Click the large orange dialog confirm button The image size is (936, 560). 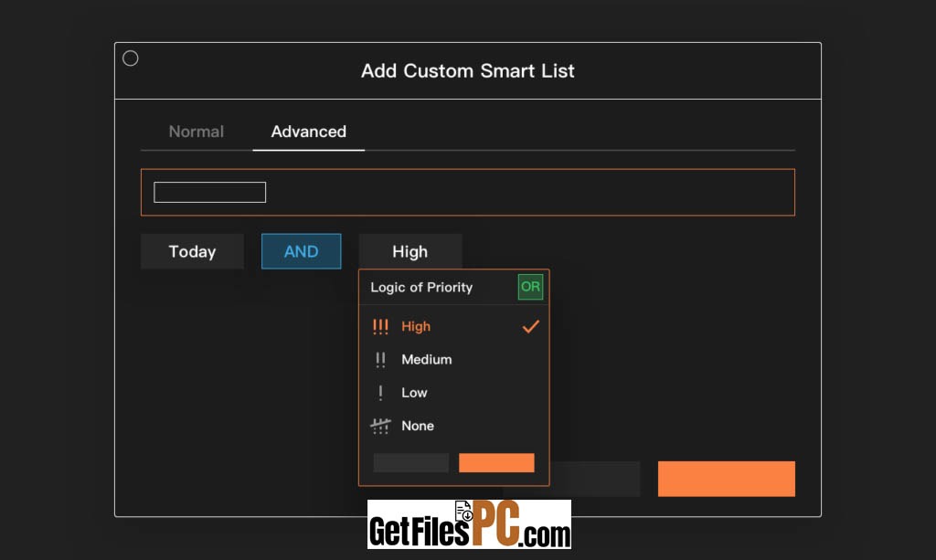coord(727,479)
